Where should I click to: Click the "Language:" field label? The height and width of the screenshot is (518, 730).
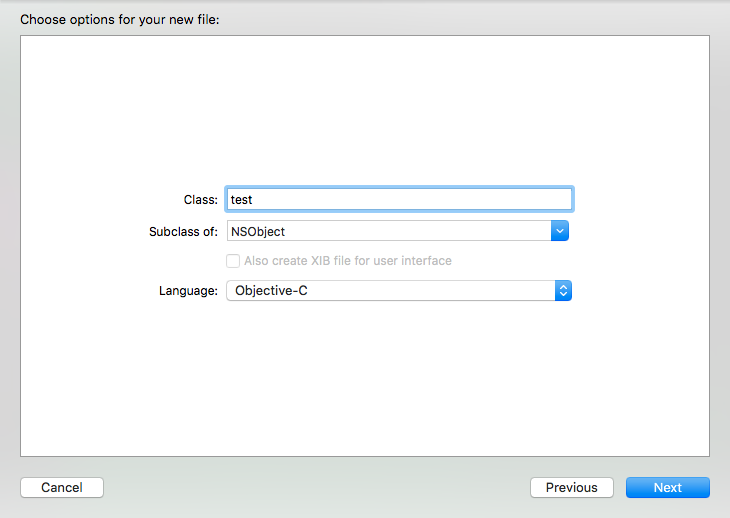pos(188,291)
